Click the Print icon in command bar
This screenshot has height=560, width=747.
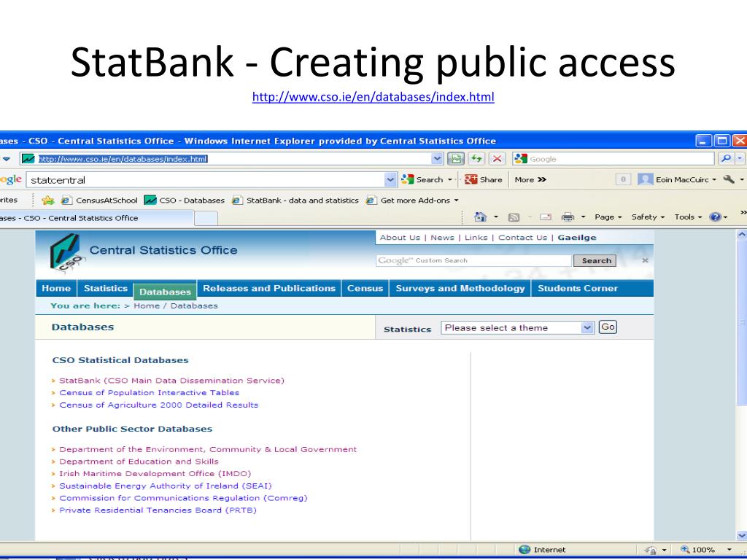pyautogui.click(x=568, y=217)
